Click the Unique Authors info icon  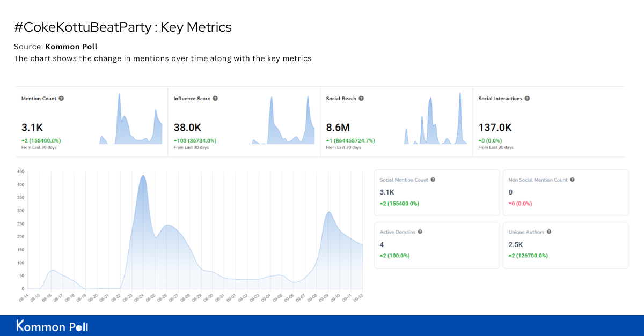click(549, 232)
